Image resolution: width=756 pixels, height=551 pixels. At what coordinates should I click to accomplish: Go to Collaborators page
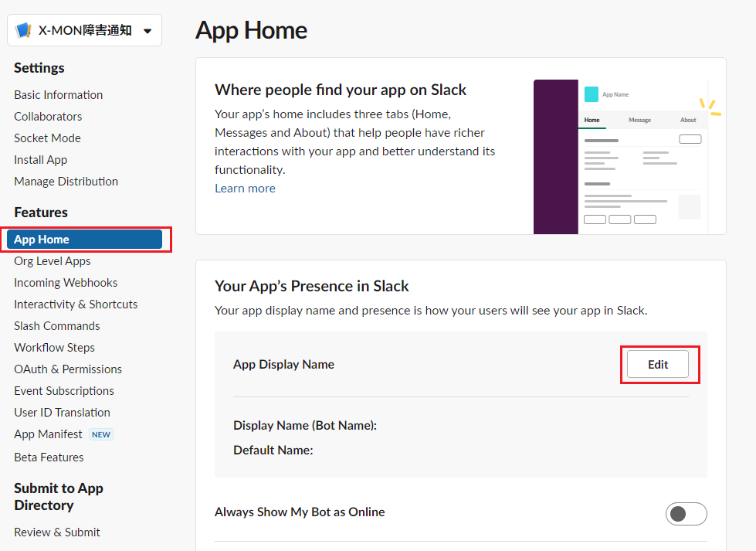click(48, 117)
